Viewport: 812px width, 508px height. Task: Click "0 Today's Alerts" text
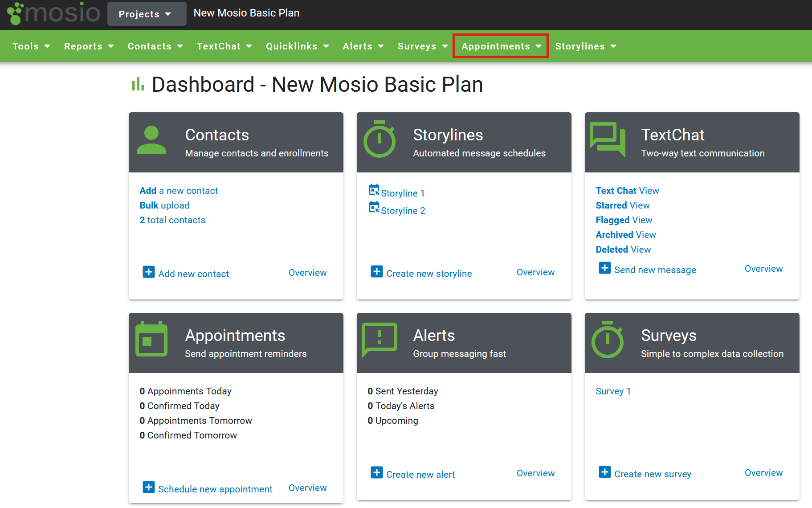coord(401,406)
